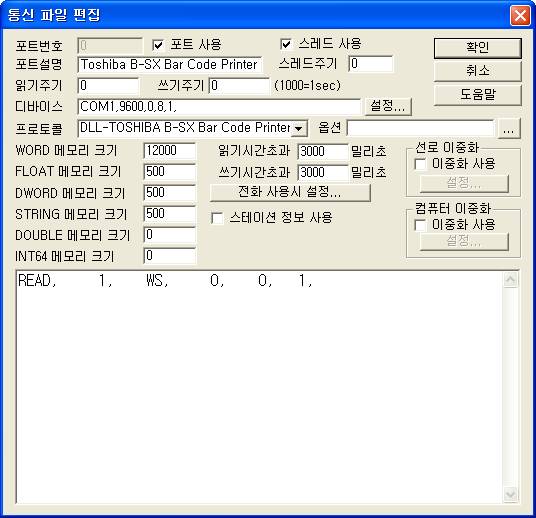Click the 옵션 browse ellipsis button

(509, 129)
